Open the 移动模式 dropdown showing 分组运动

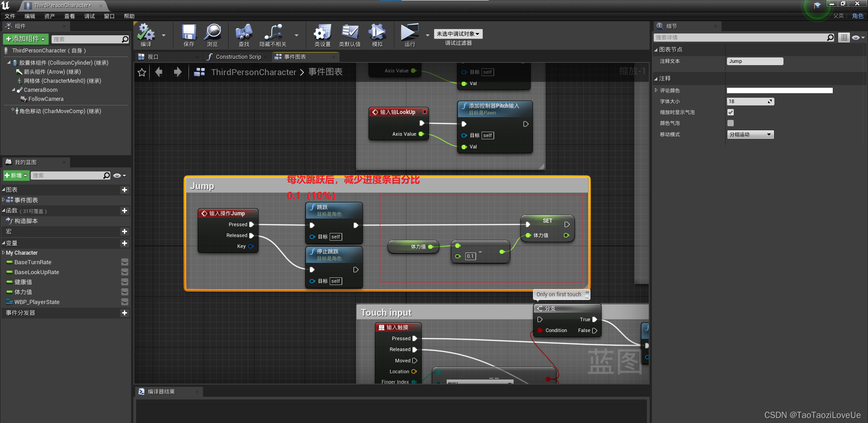click(750, 134)
